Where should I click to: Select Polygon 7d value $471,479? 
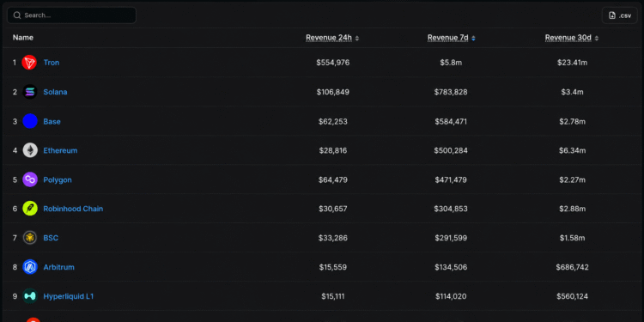coord(451,180)
